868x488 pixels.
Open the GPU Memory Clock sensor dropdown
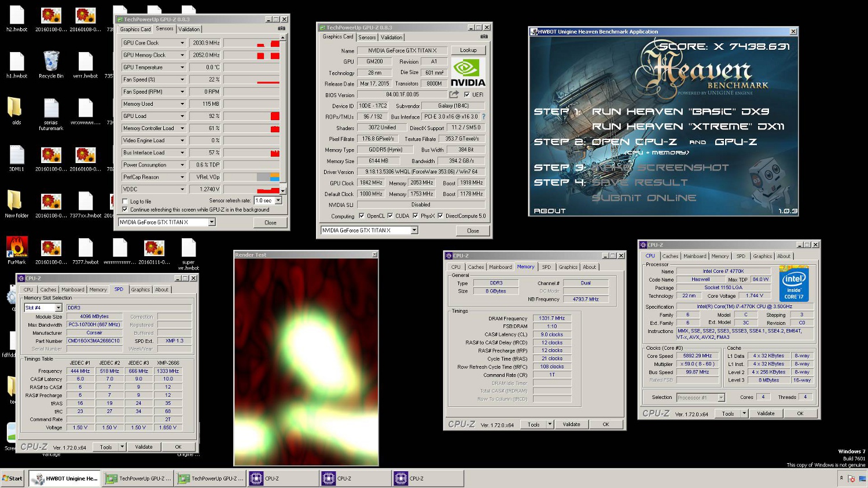click(x=182, y=55)
